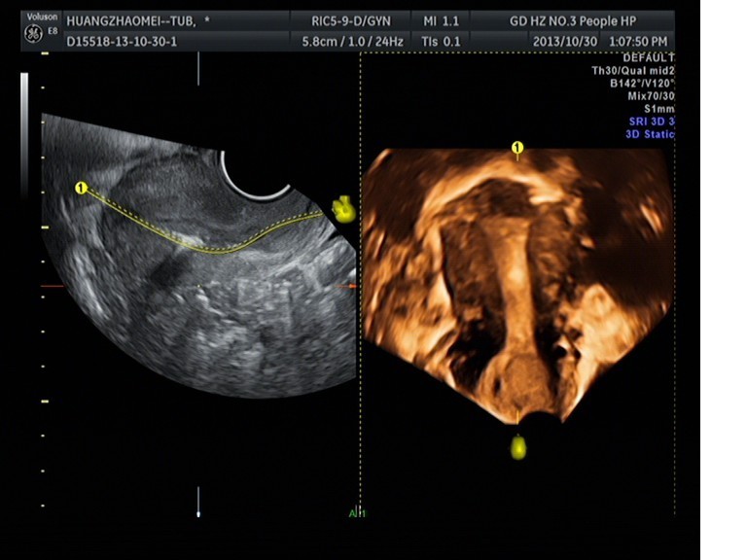This screenshot has width=747, height=560.
Task: Click the yellow marker below the 3D render
Action: tap(517, 447)
